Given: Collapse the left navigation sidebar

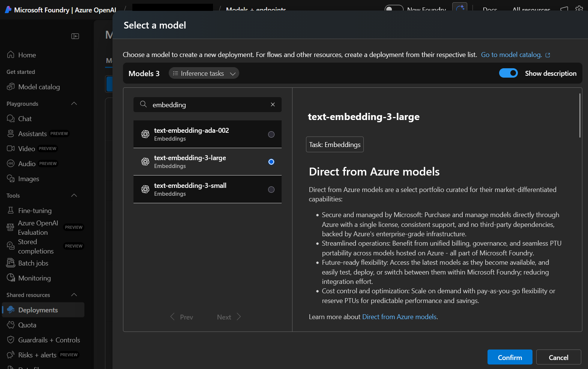Looking at the screenshot, I should (x=75, y=36).
